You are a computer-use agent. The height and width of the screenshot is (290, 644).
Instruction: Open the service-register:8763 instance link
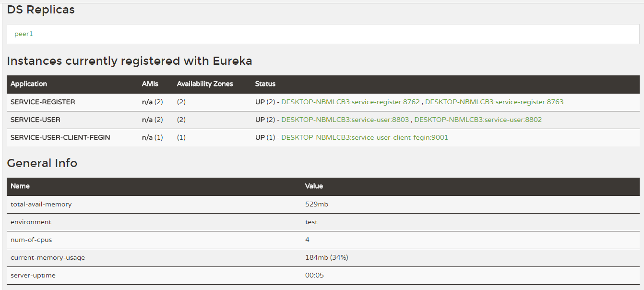point(494,102)
